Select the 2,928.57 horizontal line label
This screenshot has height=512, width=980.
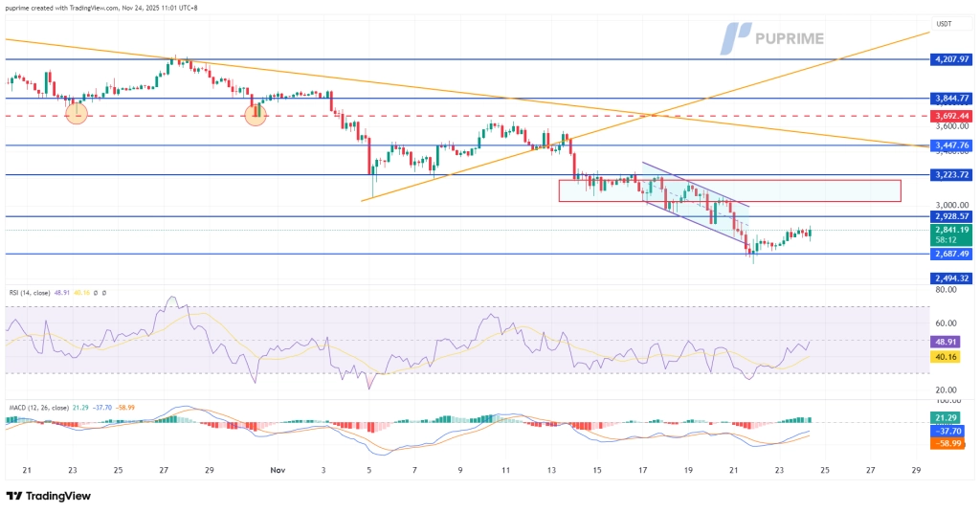[x=952, y=217]
